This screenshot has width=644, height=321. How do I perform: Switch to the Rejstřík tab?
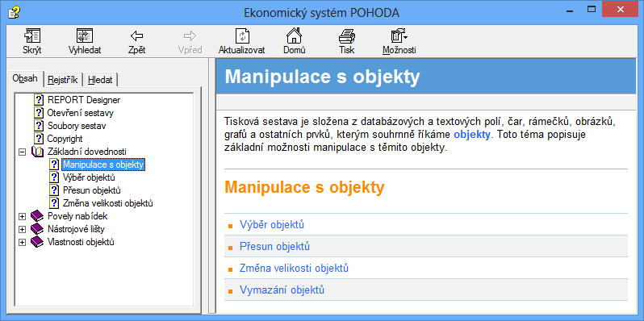tap(63, 80)
